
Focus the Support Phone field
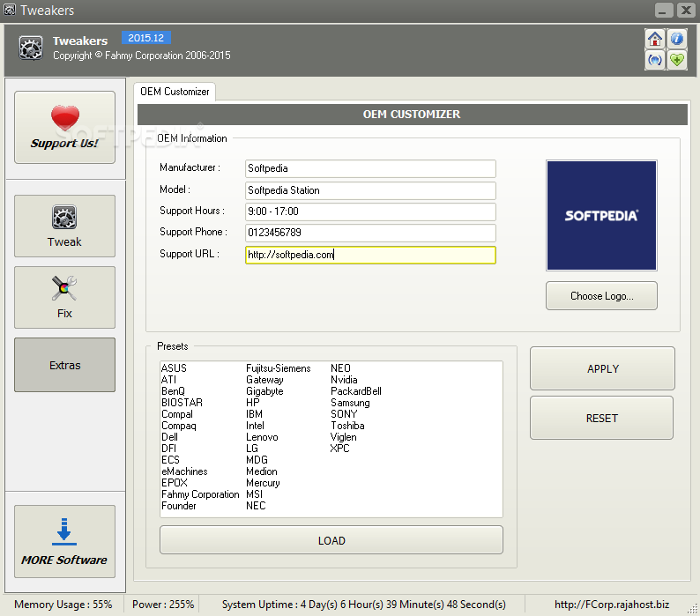(370, 233)
